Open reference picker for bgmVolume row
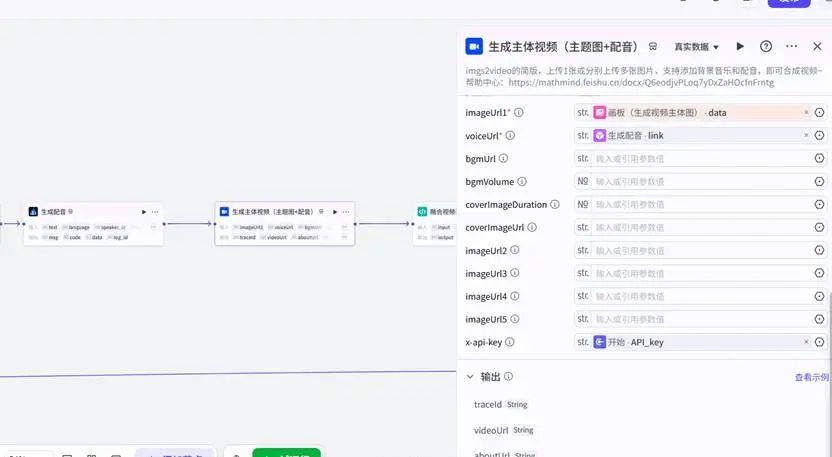 coord(819,182)
